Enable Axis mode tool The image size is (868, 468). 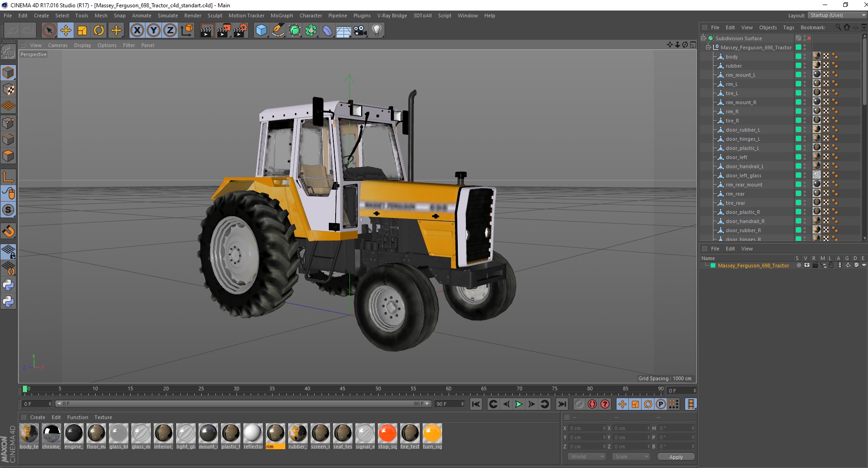pos(8,176)
